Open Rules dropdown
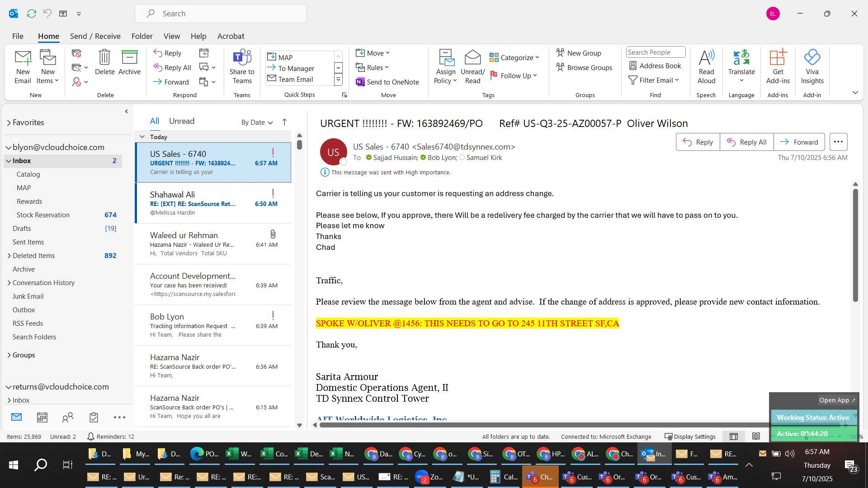Viewport: 868px width, 488px height. 372,67
